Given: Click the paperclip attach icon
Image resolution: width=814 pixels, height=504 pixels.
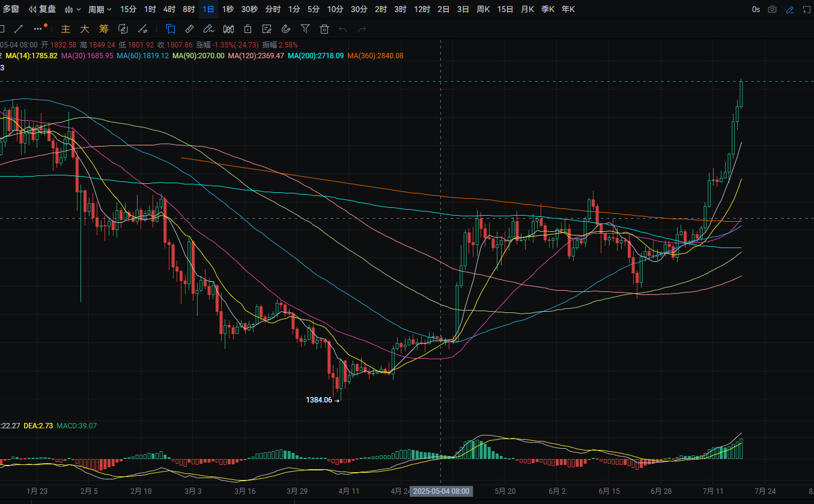Looking at the screenshot, I should pyautogui.click(x=286, y=29).
